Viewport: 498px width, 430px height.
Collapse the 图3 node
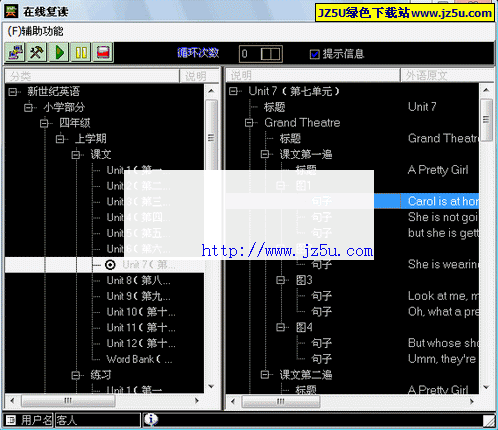(281, 280)
